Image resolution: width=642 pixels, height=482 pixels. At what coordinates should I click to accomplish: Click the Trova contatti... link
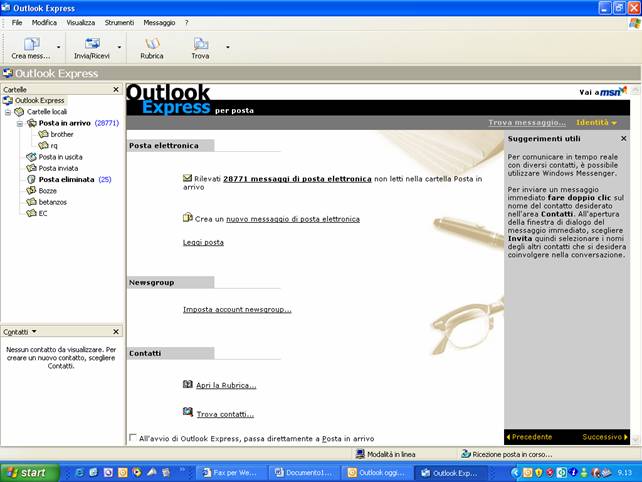(225, 414)
